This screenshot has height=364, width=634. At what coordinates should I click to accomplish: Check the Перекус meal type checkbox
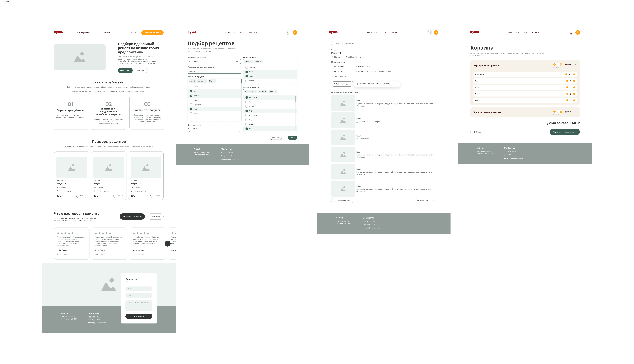point(247,81)
